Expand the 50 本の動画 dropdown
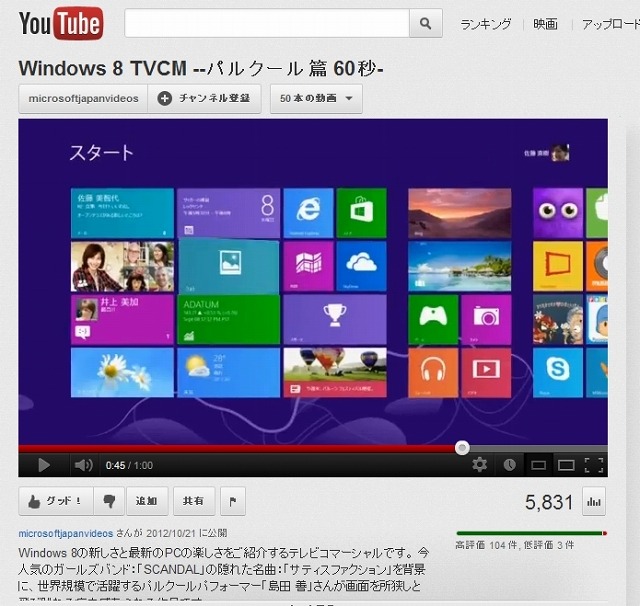This screenshot has height=606, width=640. point(316,98)
